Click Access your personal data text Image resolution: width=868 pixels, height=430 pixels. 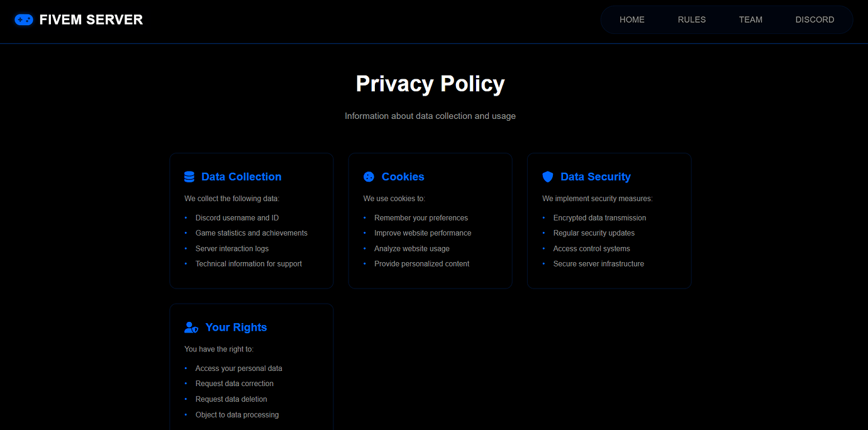coord(238,368)
